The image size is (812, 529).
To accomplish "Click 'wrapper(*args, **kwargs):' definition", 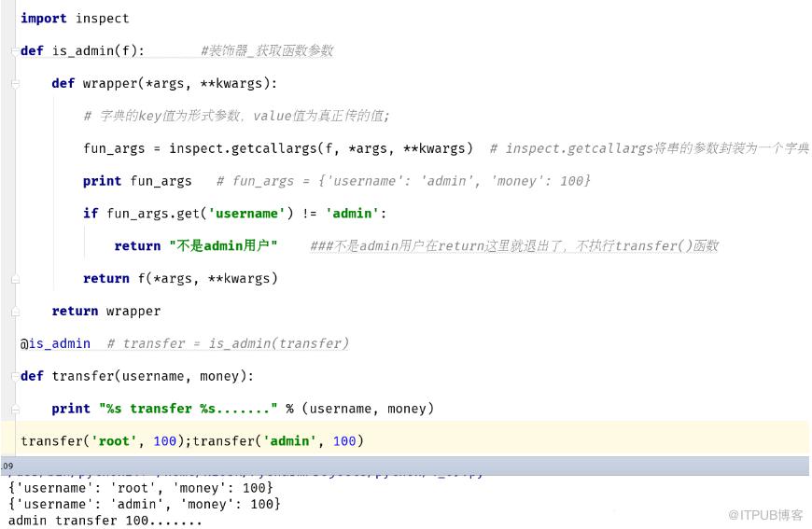I will (x=180, y=83).
